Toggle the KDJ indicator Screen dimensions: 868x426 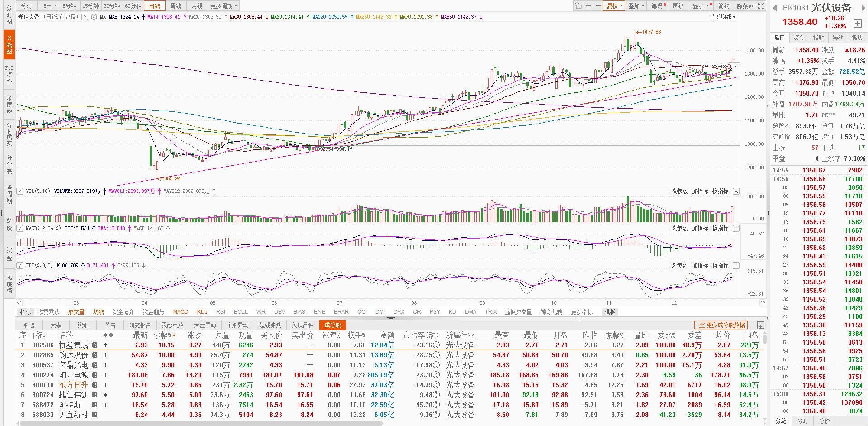coord(202,312)
